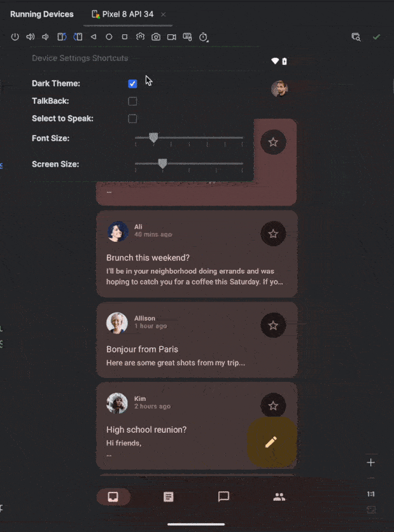Raise volume with the volume up icon
The width and height of the screenshot is (394, 532).
31,37
